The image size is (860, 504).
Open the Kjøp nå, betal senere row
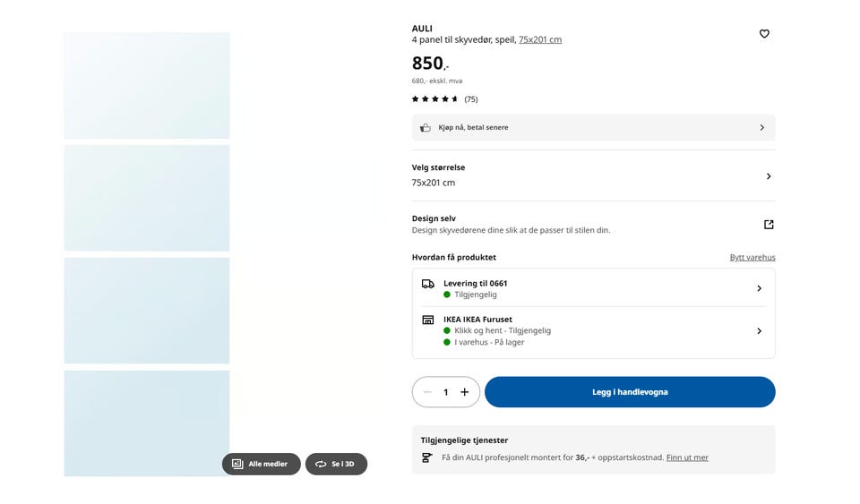pyautogui.click(x=593, y=128)
